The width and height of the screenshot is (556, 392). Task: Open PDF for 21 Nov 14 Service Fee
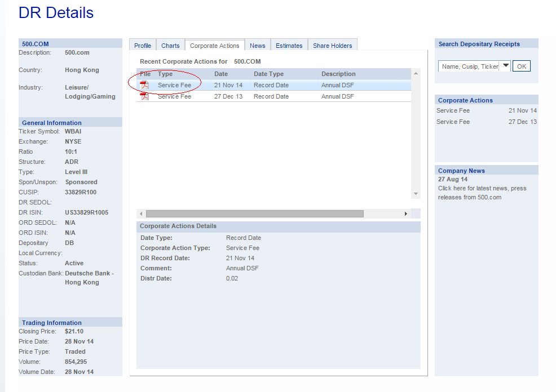pyautogui.click(x=144, y=85)
